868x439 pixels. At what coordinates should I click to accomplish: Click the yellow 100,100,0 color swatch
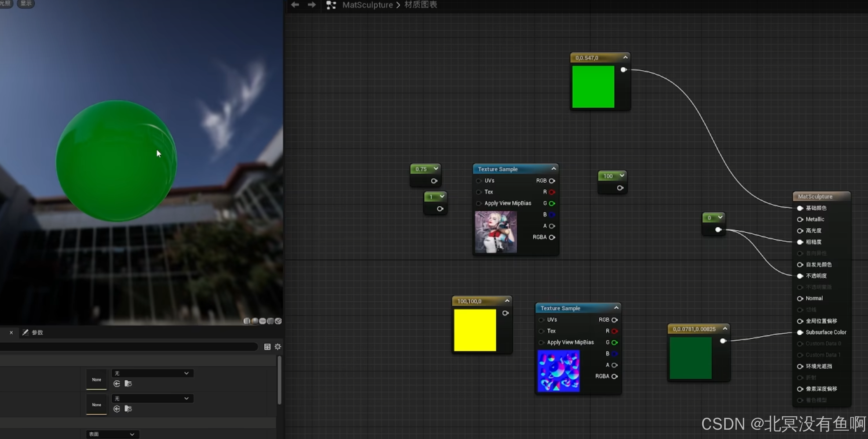(x=475, y=330)
